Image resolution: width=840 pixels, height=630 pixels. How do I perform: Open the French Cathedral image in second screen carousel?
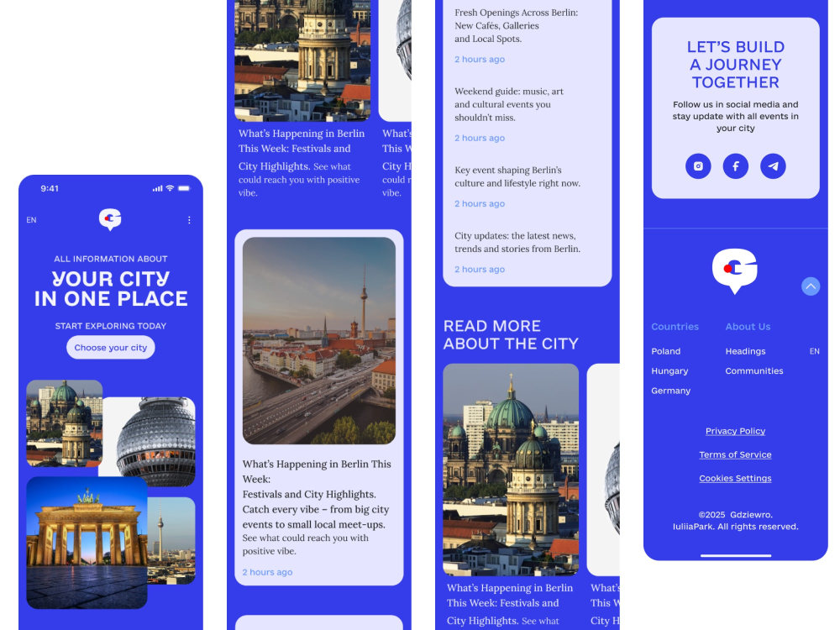tap(302, 60)
